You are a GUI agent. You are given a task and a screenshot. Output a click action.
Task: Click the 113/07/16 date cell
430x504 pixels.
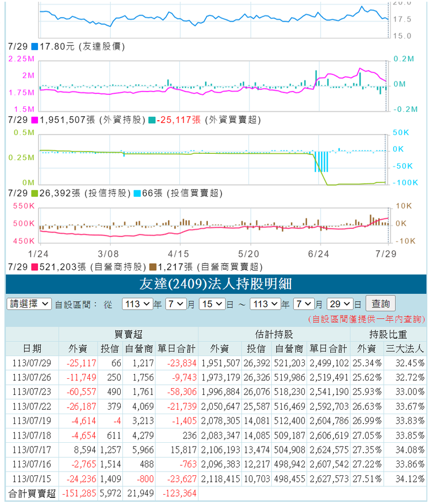pyautogui.click(x=32, y=464)
